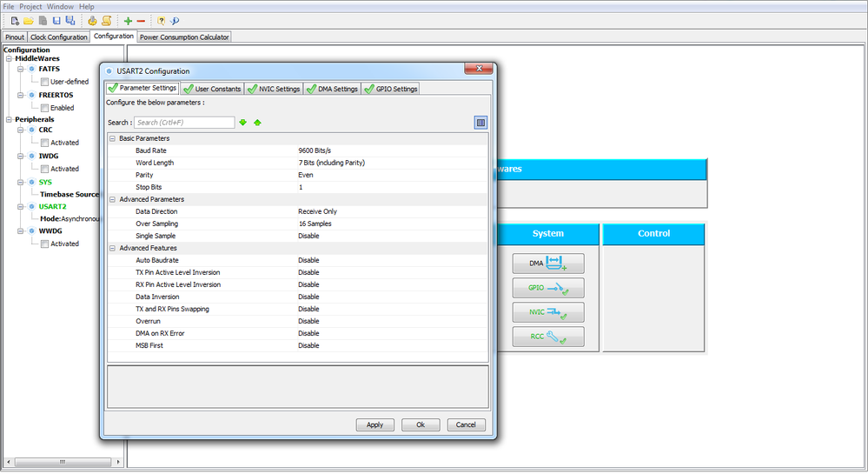
Task: Open the GPIO system configuration button
Action: click(548, 288)
